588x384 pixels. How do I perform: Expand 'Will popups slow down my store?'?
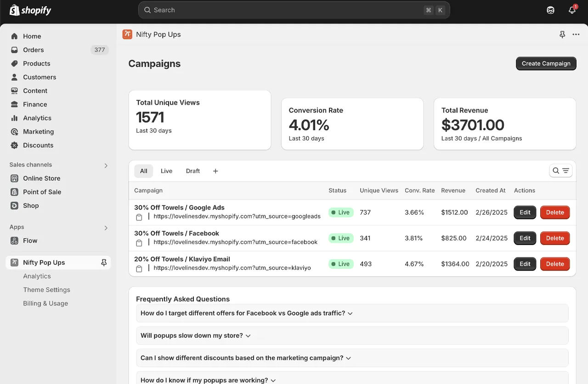196,336
